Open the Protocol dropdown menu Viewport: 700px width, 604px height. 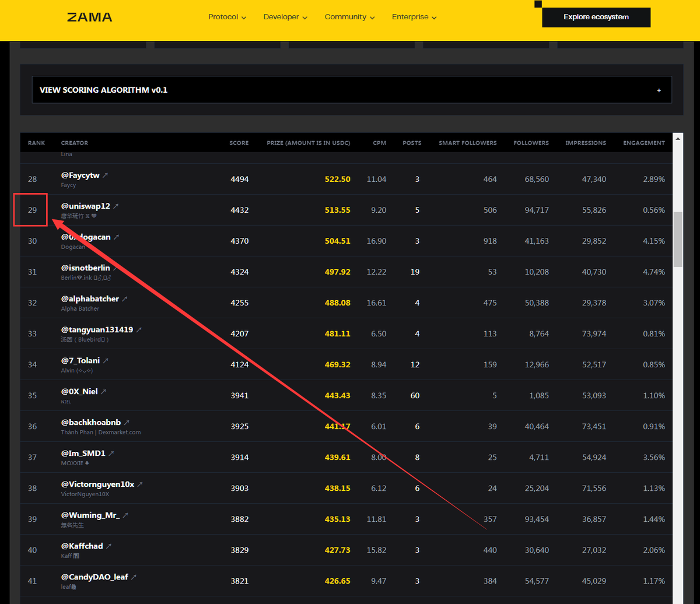point(227,17)
